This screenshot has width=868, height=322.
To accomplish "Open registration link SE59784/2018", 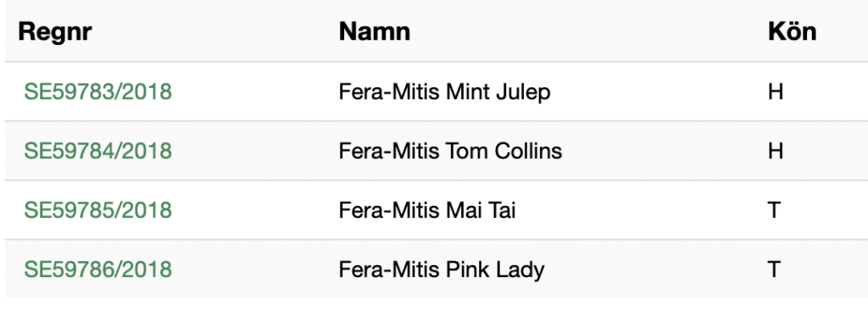I will (98, 151).
